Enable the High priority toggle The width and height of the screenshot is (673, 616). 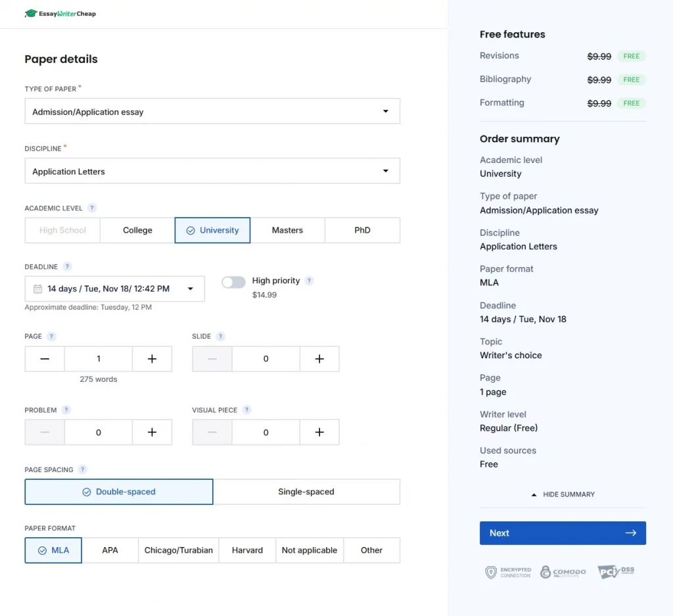pyautogui.click(x=233, y=282)
